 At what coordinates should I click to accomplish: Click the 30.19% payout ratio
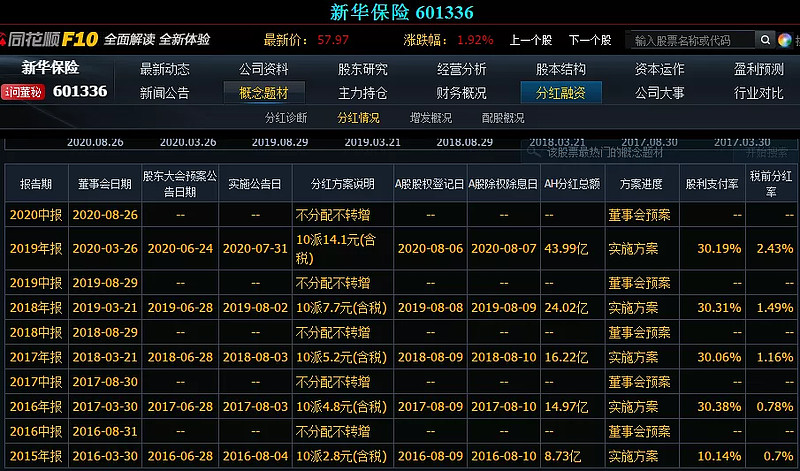[719, 249]
